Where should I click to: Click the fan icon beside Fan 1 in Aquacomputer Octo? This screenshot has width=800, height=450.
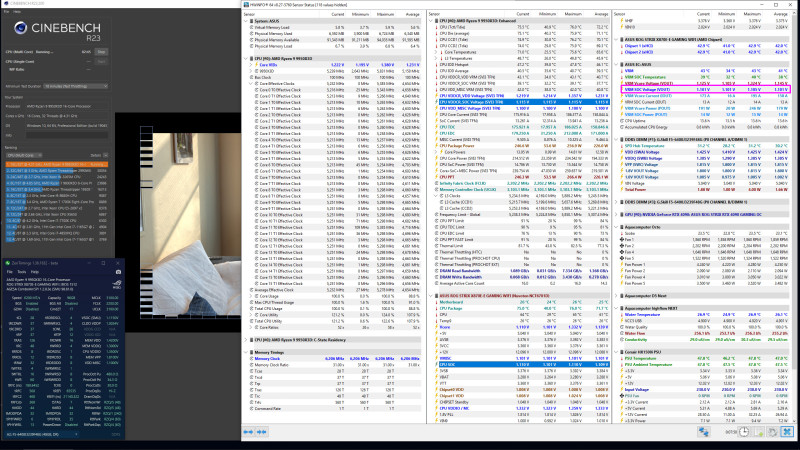[x=621, y=239]
